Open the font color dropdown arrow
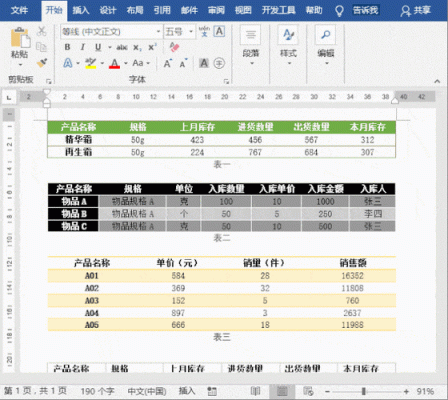The width and height of the screenshot is (448, 400). coord(126,63)
